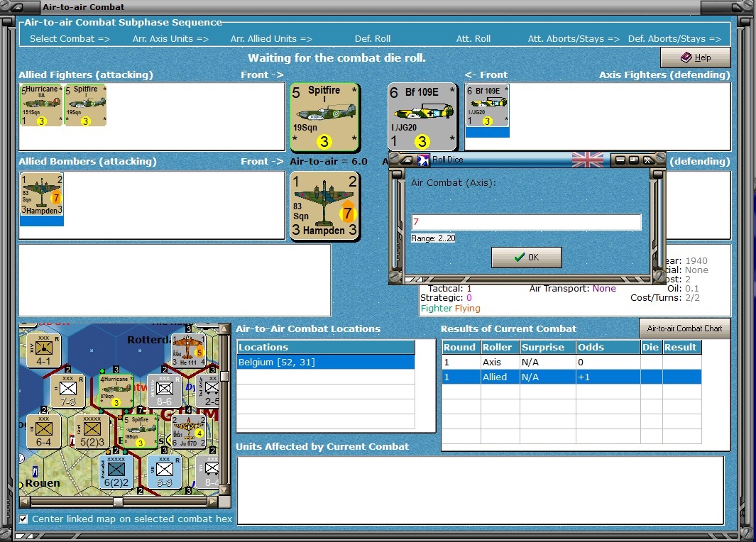Click the Hurricane fighter counter on the map
Image resolution: width=756 pixels, height=542 pixels.
pyautogui.click(x=116, y=391)
